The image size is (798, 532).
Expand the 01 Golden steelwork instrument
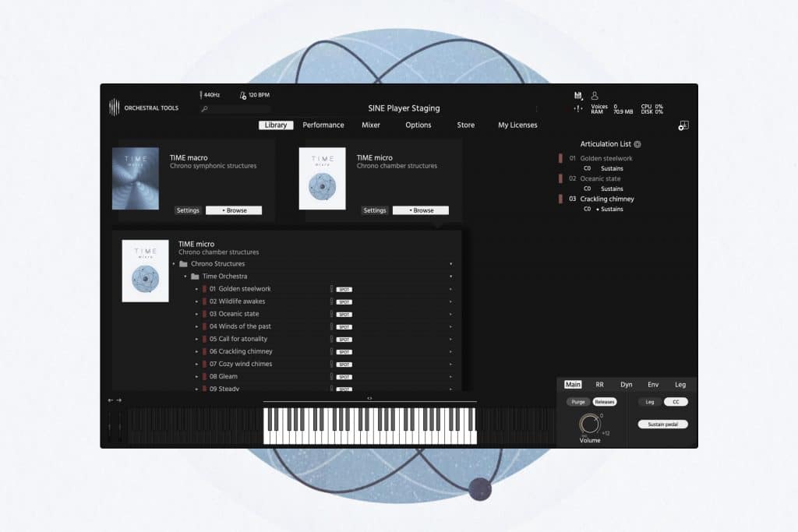click(x=196, y=289)
